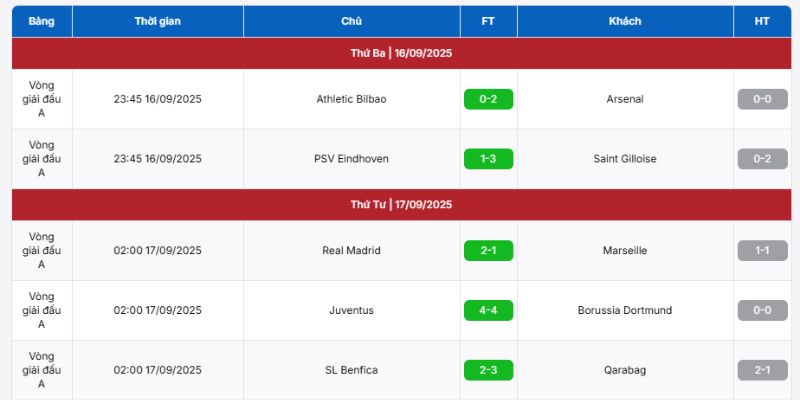Image resolution: width=800 pixels, height=400 pixels.
Task: Click the Athletic Bilbao 0-2 full-time score badge
Action: point(488,99)
